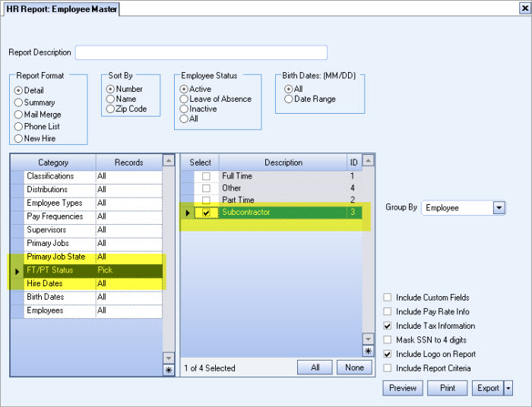Click the Records column header
Viewport: 532px width, 407px height.
129,162
